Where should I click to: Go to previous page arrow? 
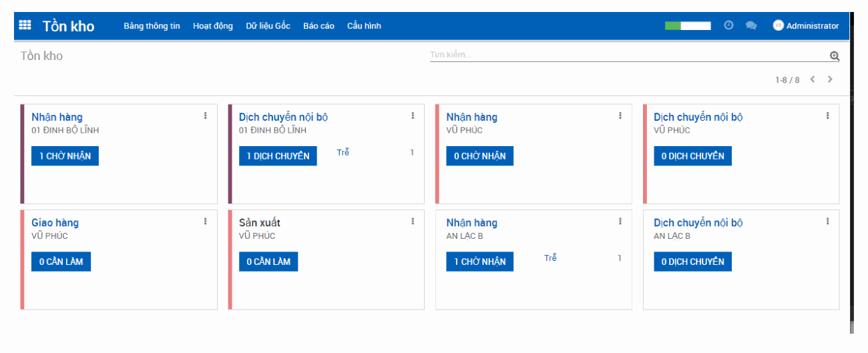point(813,79)
